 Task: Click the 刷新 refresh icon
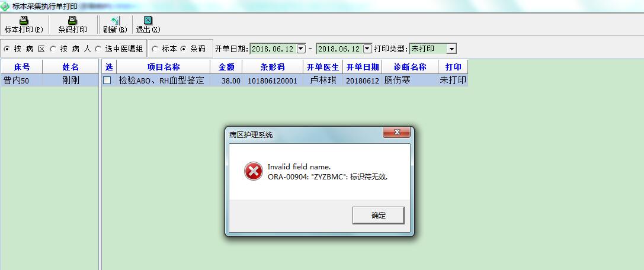point(115,21)
